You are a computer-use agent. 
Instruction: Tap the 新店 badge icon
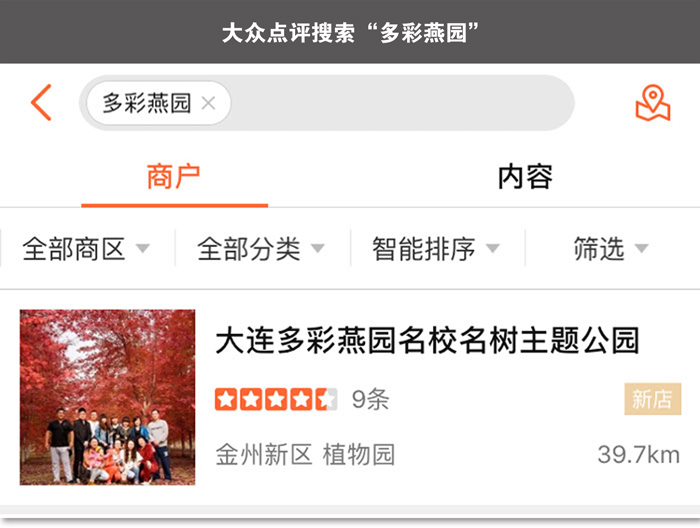[x=652, y=399]
